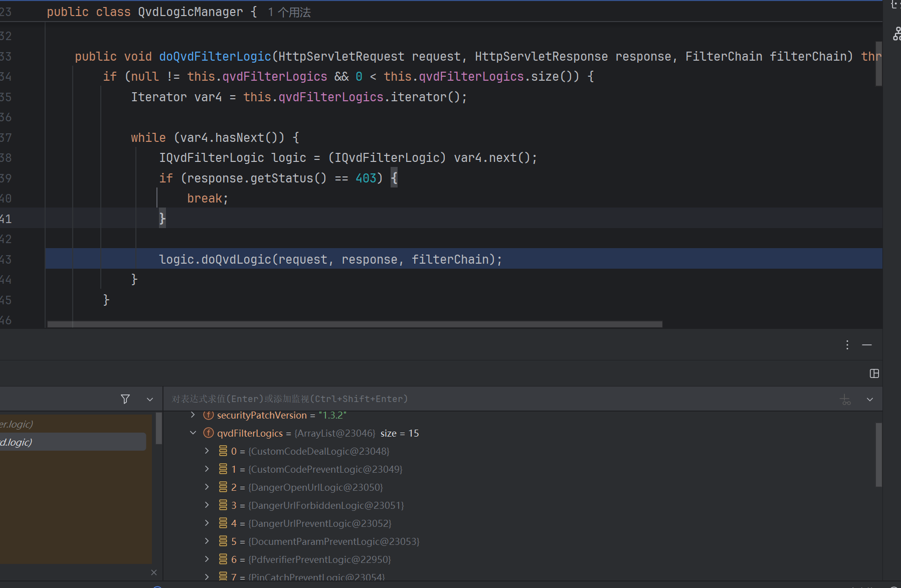Screen dimensions: 901x588
Task: Click the filter icon in frames panel
Action: [125, 399]
